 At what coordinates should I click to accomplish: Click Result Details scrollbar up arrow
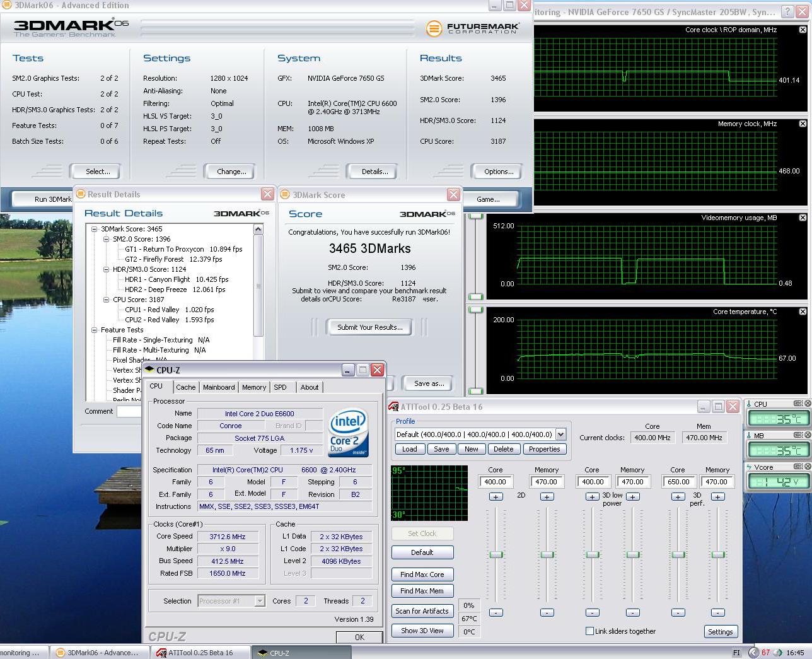point(258,230)
